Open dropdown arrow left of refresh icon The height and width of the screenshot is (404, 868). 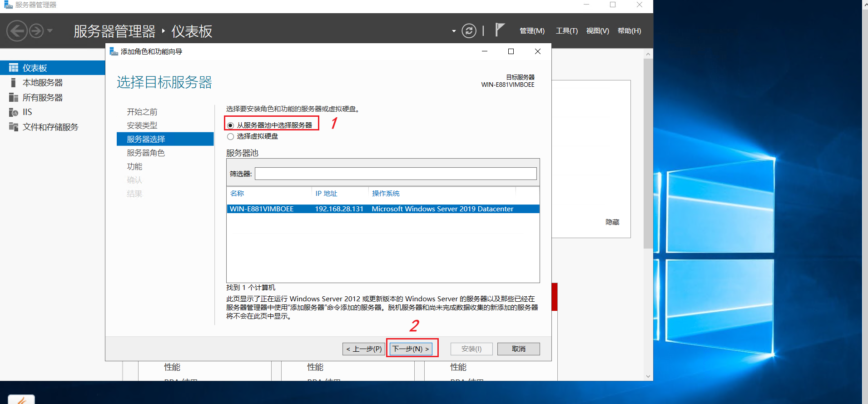(454, 31)
